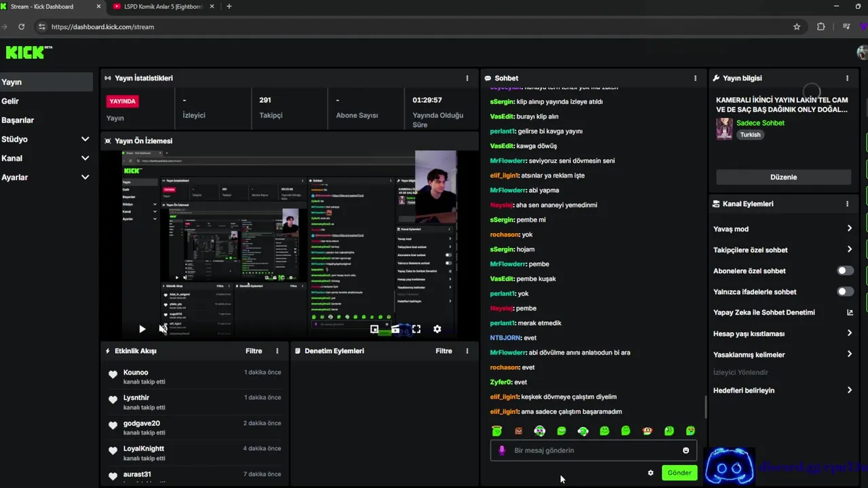
Task: Toggle Abonelere özel sohbet switch
Action: pos(845,270)
